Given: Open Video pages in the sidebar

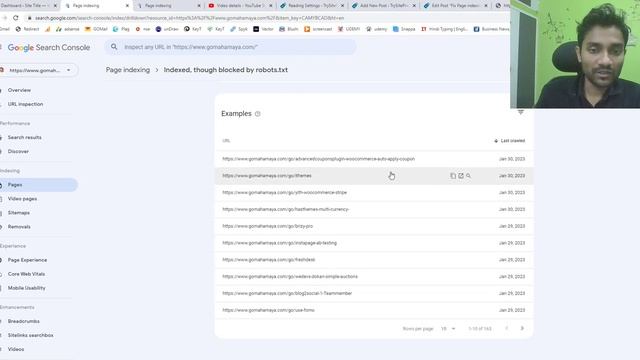Looking at the screenshot, I should 22,199.
